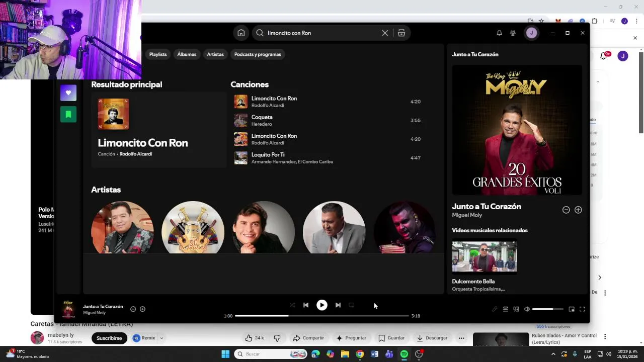Click Compartir on YouTube
Screen dimensions: 644x362
308,338
